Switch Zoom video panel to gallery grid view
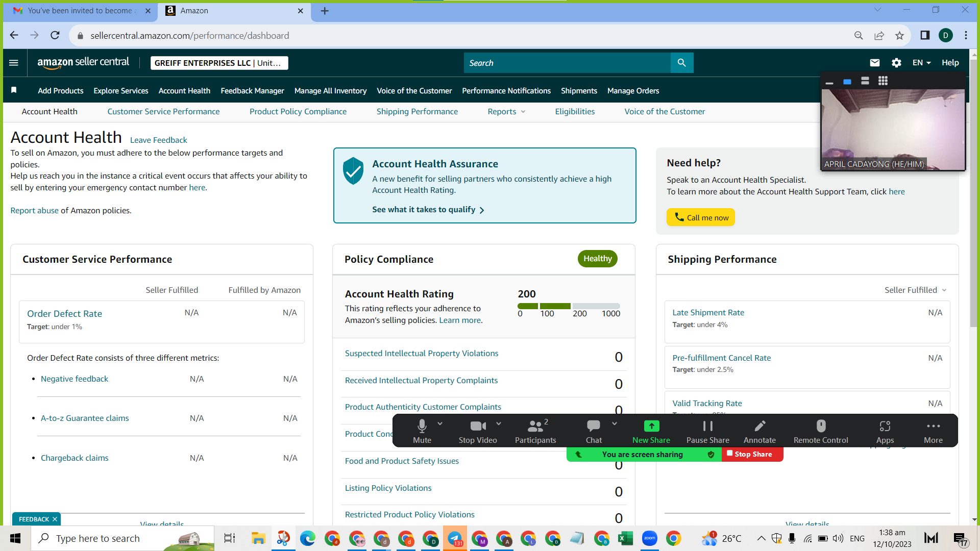 coord(883,81)
